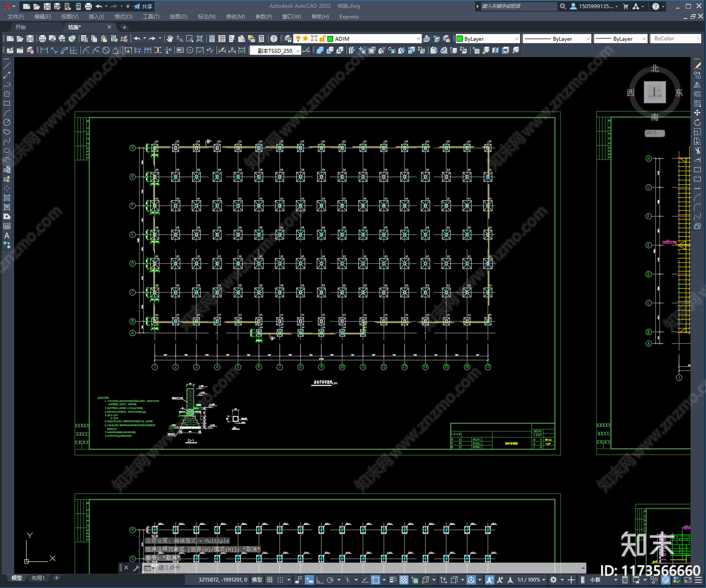Click the Plot printer icon in standard toolbar
706x588 pixels.
pyautogui.click(x=42, y=39)
